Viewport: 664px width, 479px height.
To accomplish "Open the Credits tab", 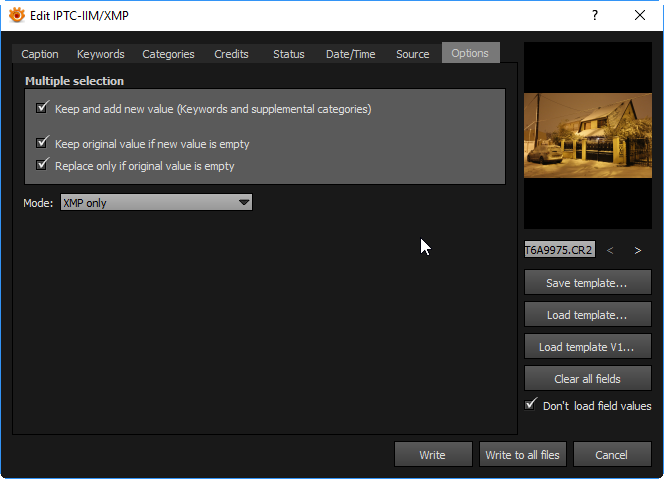I will tap(231, 54).
